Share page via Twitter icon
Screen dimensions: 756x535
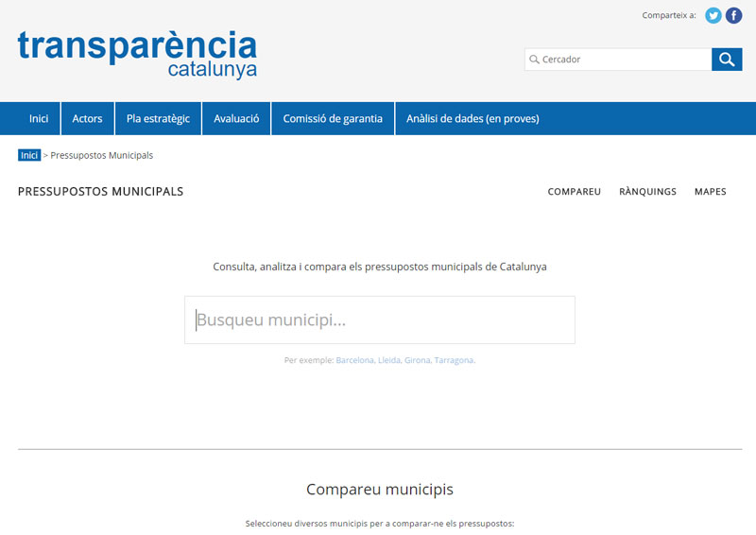713,15
